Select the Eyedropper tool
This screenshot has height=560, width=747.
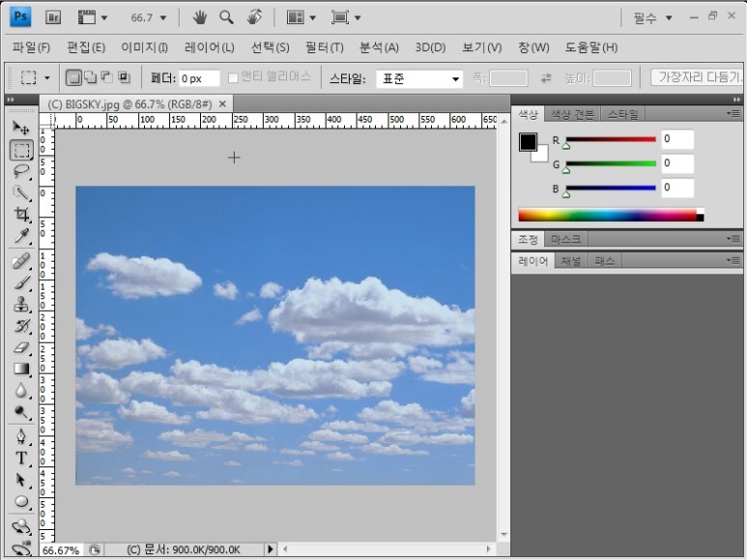(20, 237)
